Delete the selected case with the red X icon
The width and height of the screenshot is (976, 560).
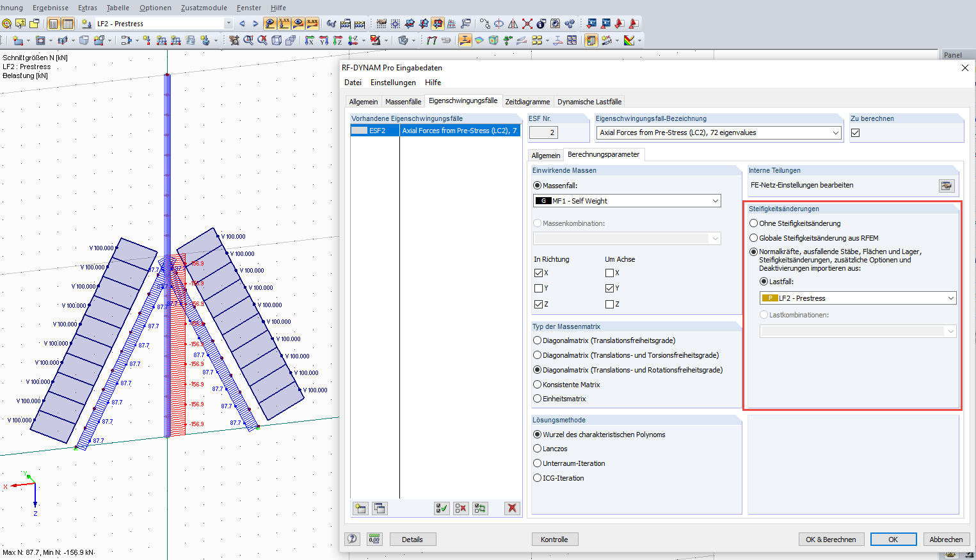pyautogui.click(x=511, y=508)
